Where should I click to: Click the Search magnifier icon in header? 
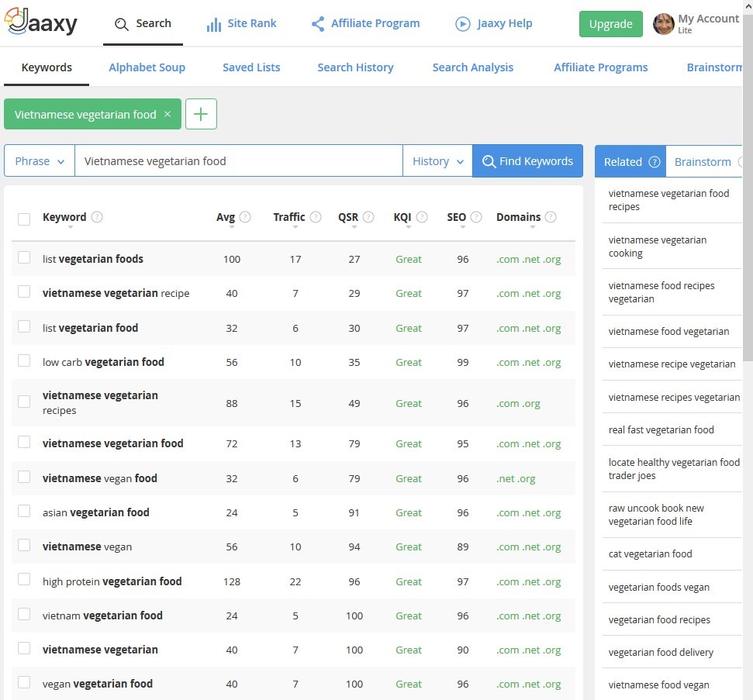pos(122,24)
